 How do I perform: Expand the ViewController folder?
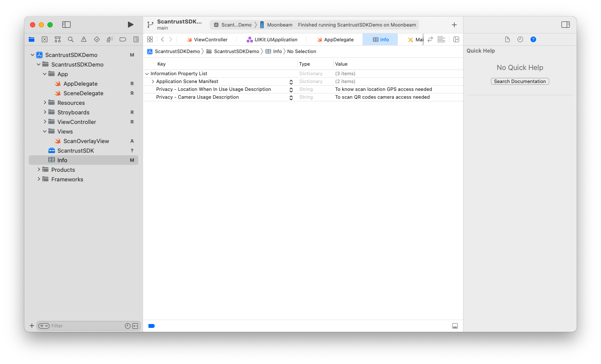point(44,122)
